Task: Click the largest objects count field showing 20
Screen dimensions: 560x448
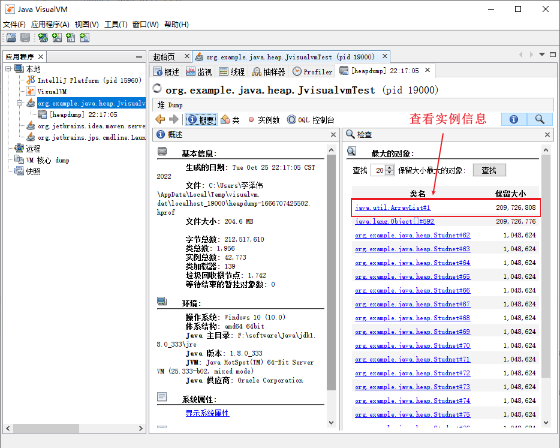Action: click(379, 170)
